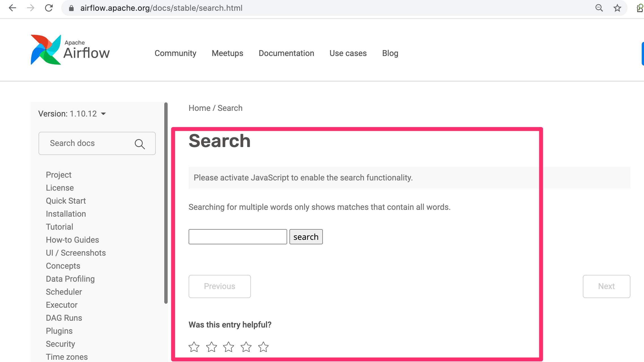Open the Blog navigation link
This screenshot has height=362, width=644.
pos(390,53)
